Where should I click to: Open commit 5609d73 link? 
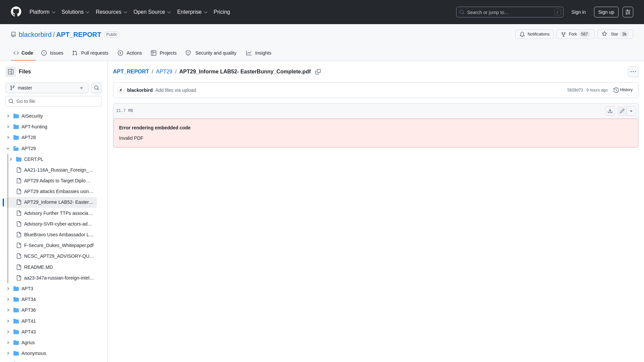tap(575, 90)
